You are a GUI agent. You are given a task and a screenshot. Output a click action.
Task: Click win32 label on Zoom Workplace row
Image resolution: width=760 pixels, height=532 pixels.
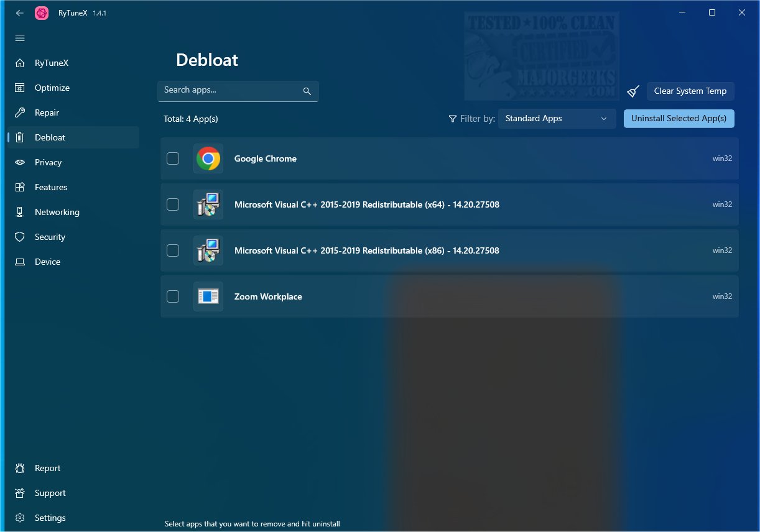[x=722, y=296]
